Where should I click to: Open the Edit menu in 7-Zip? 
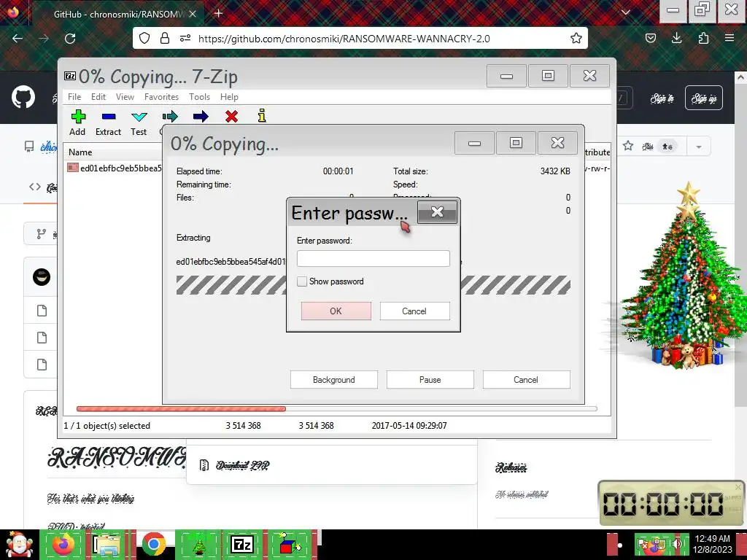(x=98, y=97)
